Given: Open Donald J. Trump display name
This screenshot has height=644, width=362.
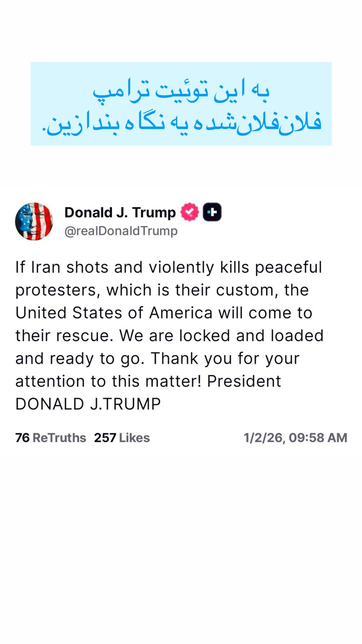Looking at the screenshot, I should click(120, 212).
